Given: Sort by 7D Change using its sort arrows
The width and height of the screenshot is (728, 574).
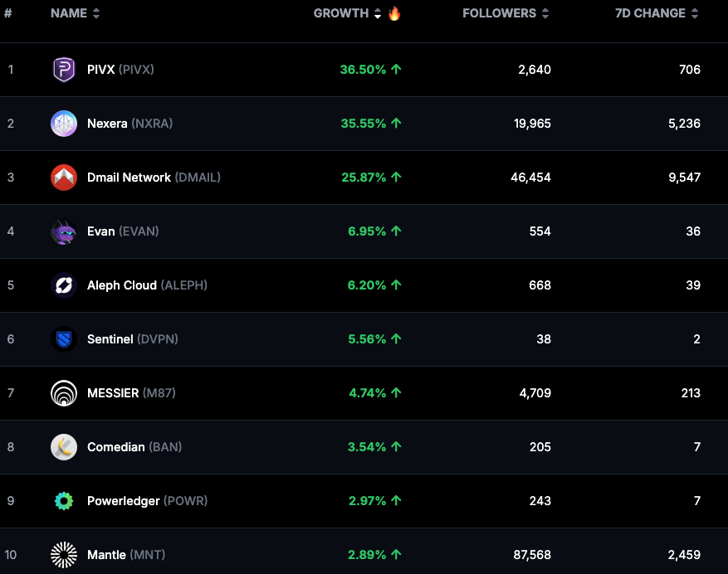Looking at the screenshot, I should pos(695,13).
